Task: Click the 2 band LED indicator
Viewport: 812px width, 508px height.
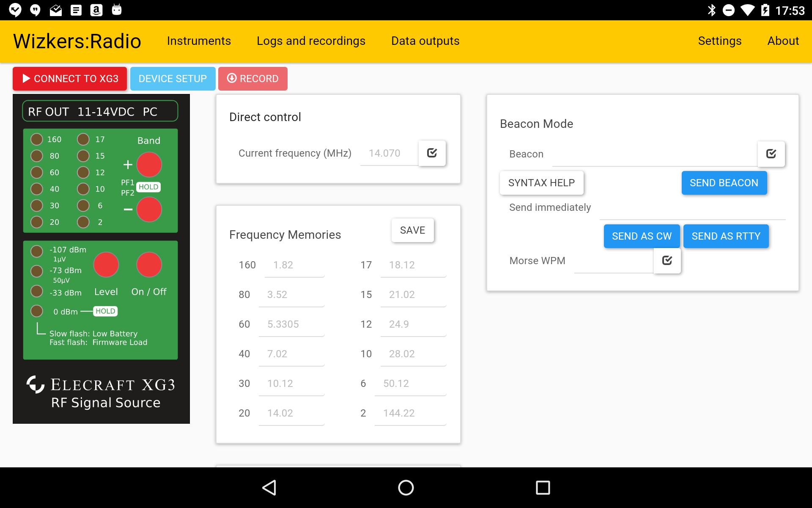Action: [x=83, y=222]
